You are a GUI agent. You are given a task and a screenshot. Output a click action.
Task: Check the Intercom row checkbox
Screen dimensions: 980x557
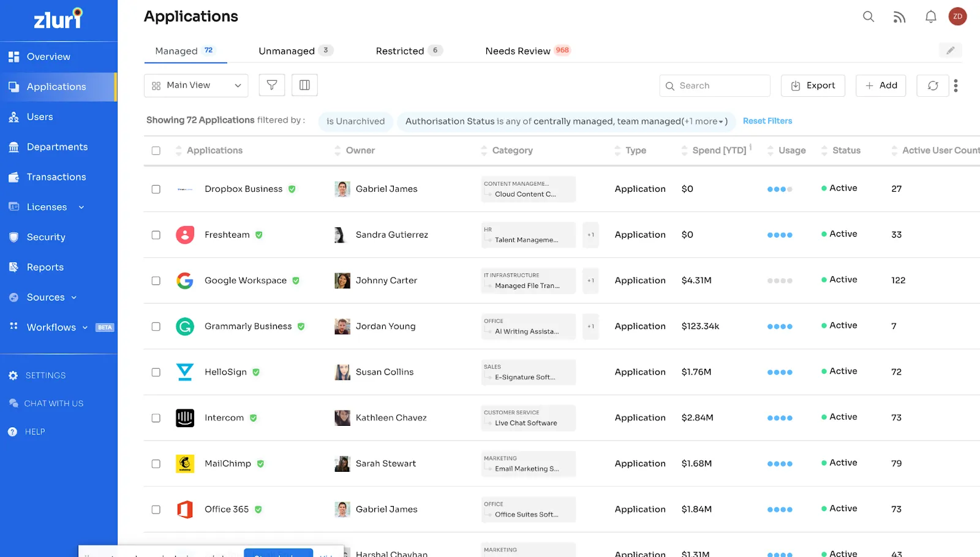(x=156, y=418)
